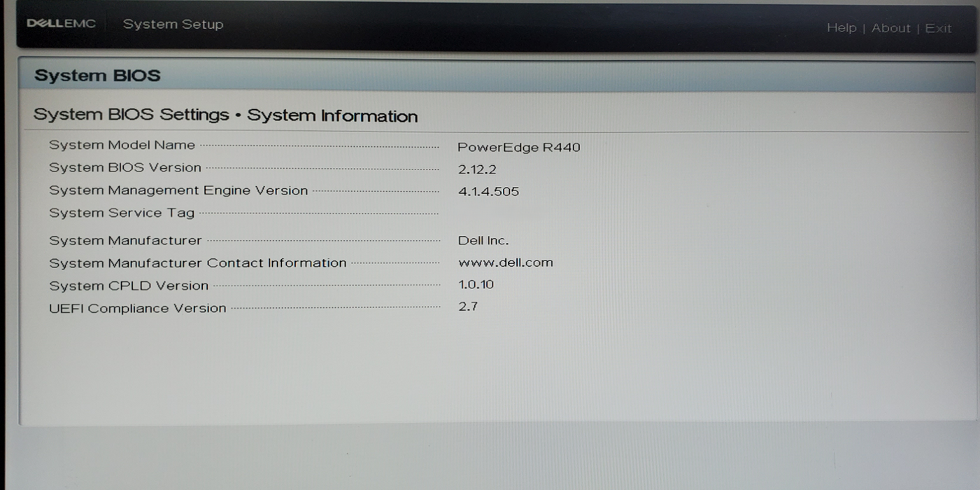This screenshot has height=490, width=980.
Task: Click the CPLD version value 1.0.10
Action: pyautogui.click(x=476, y=284)
